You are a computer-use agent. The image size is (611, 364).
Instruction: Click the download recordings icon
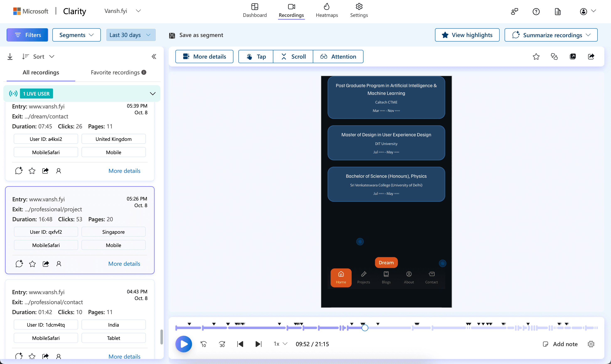[10, 57]
